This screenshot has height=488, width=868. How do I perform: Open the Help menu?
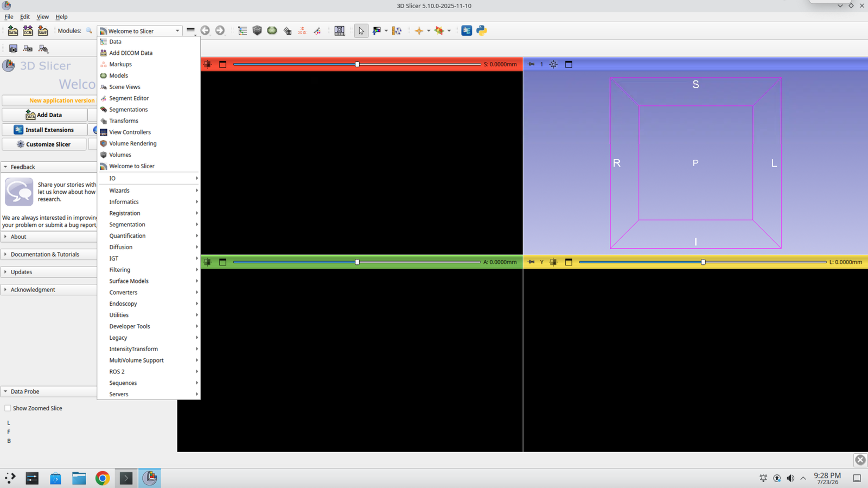pos(61,17)
